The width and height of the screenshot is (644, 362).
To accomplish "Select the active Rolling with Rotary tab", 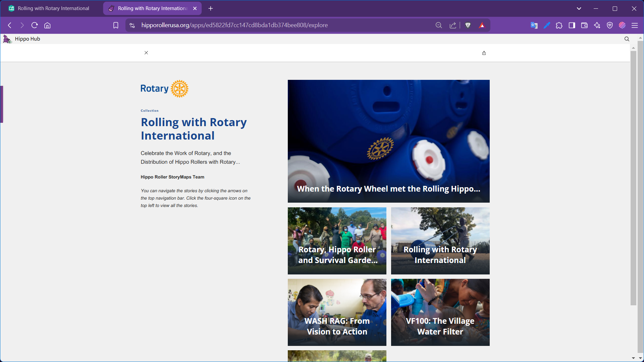I will (152, 8).
